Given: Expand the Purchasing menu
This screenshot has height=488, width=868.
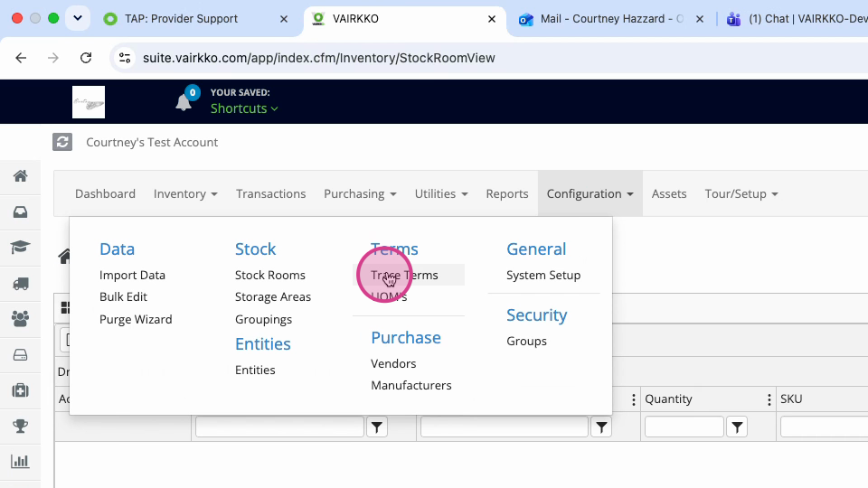Looking at the screenshot, I should pos(360,193).
